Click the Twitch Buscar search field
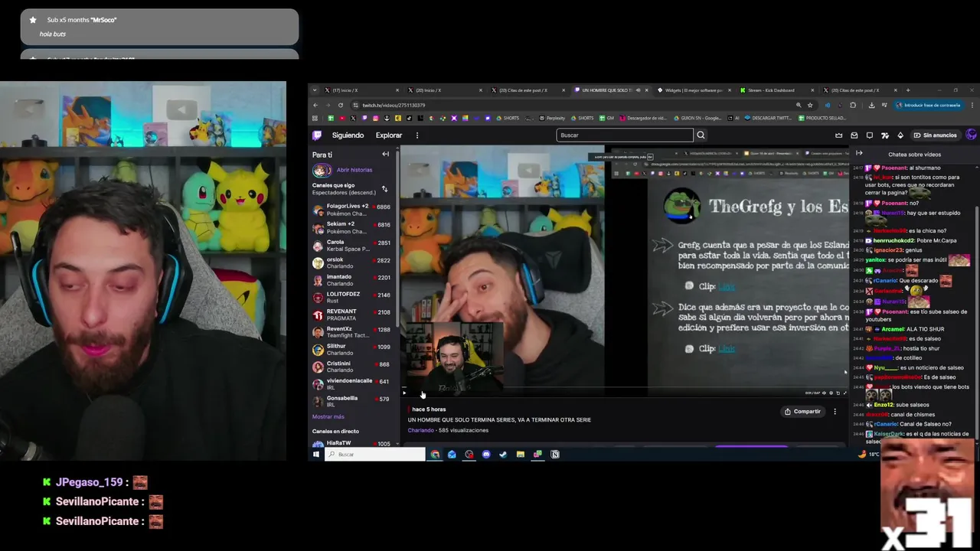 (625, 135)
